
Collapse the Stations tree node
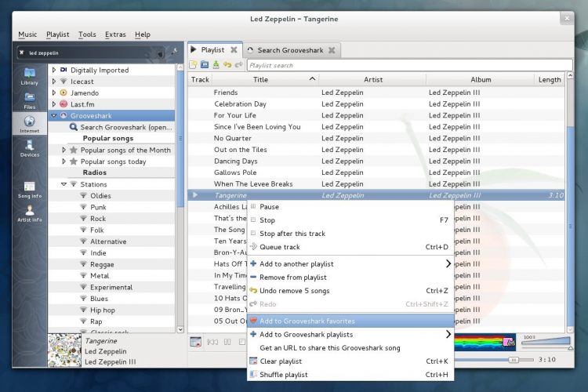tap(64, 184)
